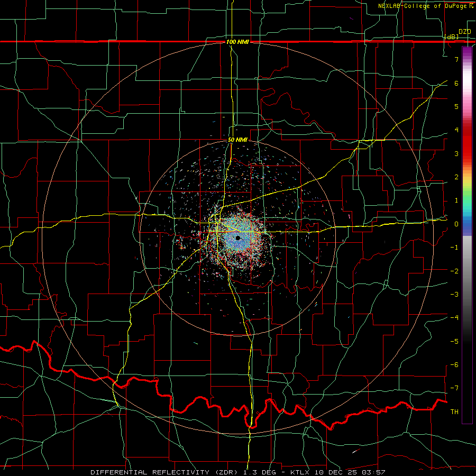This screenshot has height=476, width=476.
Task: Click the "3" value on the color scale
Action: [456, 153]
